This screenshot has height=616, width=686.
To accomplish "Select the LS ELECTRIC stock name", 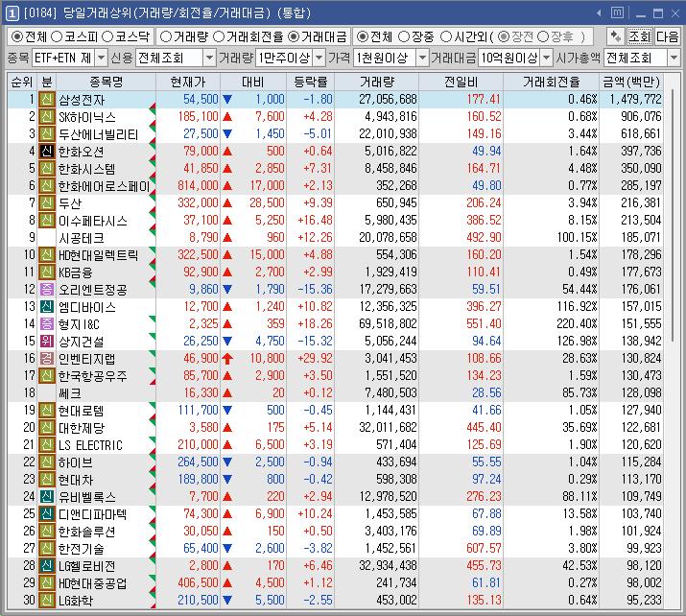I will 90,445.
